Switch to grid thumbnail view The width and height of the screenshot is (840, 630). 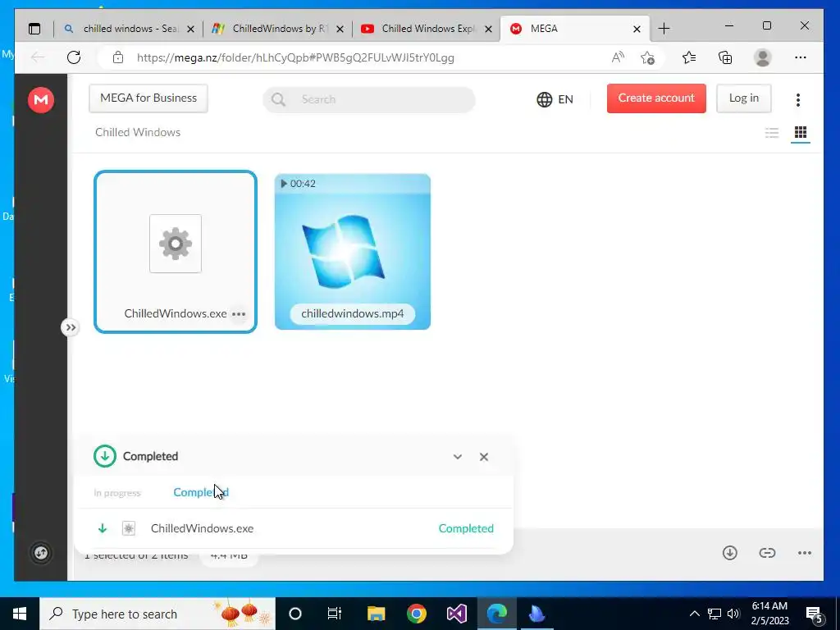click(x=801, y=132)
